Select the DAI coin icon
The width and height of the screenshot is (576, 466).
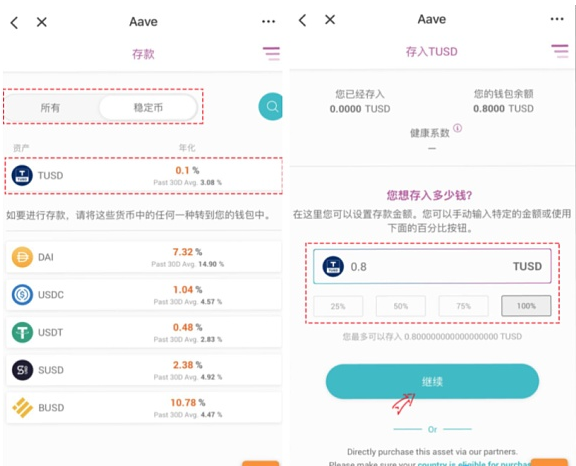22,257
